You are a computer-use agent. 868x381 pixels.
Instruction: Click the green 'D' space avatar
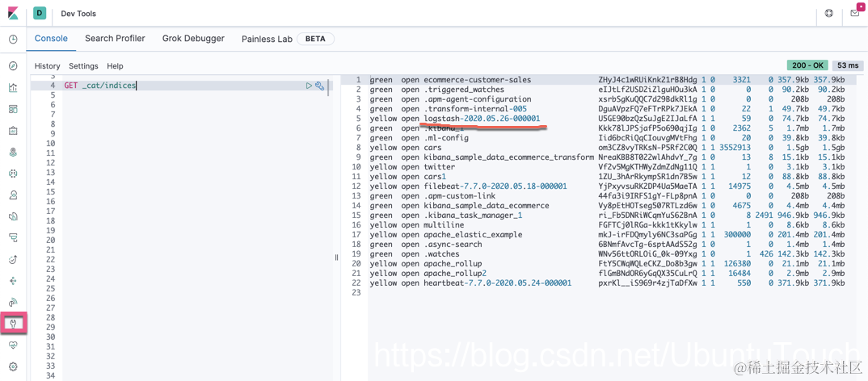(x=40, y=13)
